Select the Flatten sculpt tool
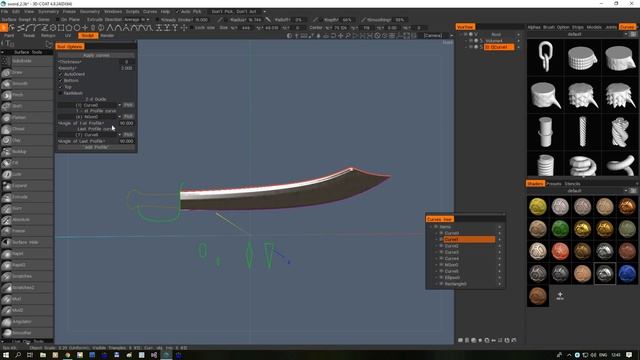Screen dimensions: 640x360 (27, 118)
